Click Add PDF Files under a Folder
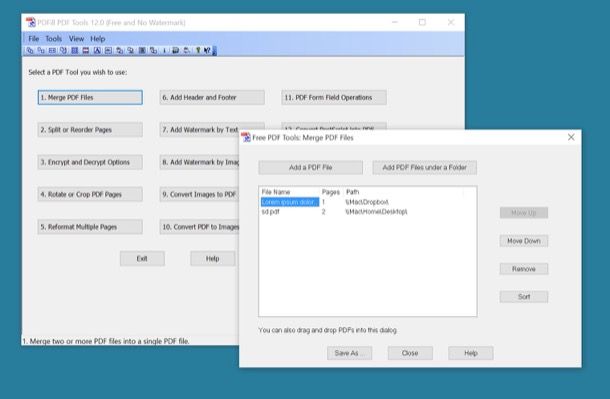This screenshot has height=399, width=610. click(424, 168)
